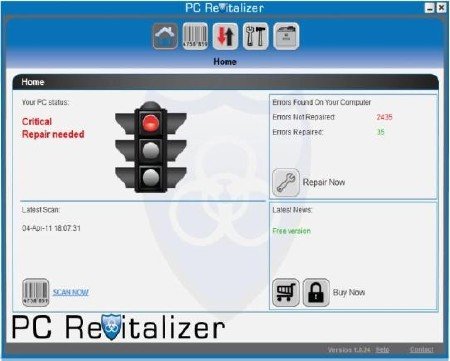Click the Repair Now label
Image resolution: width=450 pixels, height=361 pixels.
click(324, 182)
